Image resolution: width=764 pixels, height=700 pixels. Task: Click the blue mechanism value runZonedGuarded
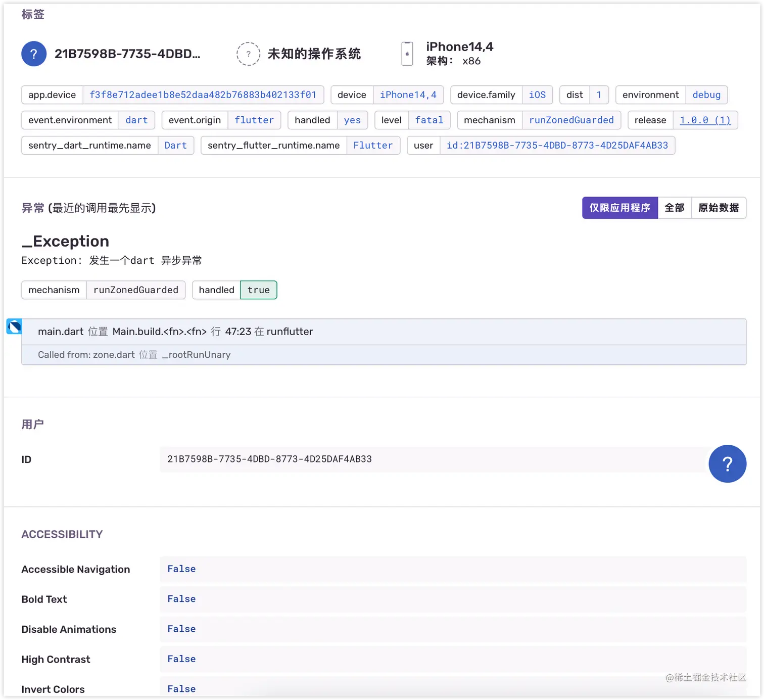click(x=571, y=120)
